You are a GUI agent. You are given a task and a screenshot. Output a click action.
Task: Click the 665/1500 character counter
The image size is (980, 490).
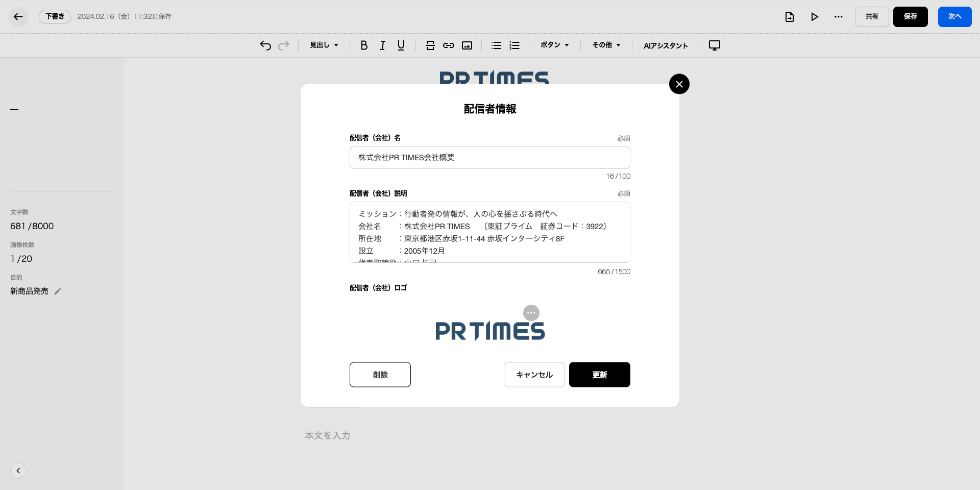click(x=614, y=272)
